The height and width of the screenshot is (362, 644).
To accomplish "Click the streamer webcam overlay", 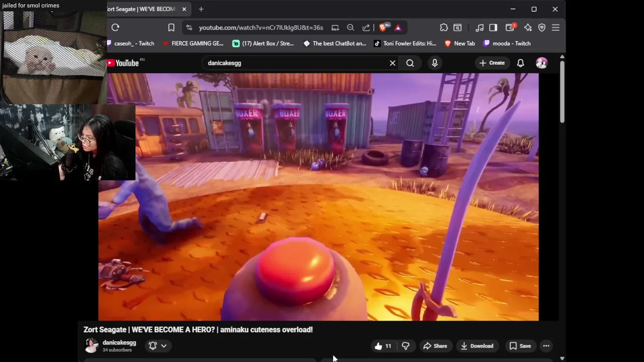I will point(67,142).
